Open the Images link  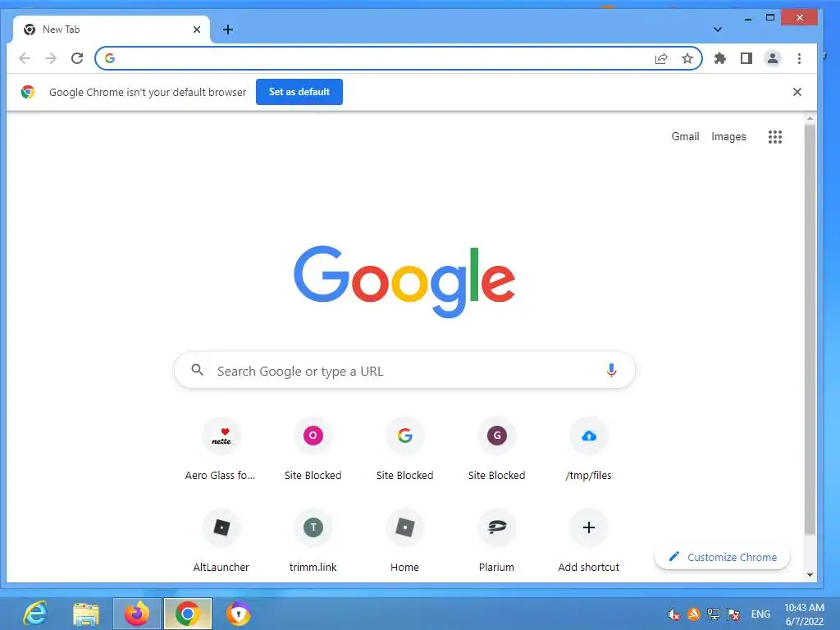(728, 137)
